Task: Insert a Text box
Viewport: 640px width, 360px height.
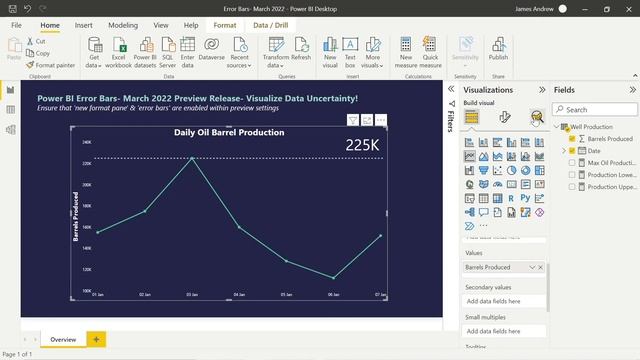Action: pos(350,53)
